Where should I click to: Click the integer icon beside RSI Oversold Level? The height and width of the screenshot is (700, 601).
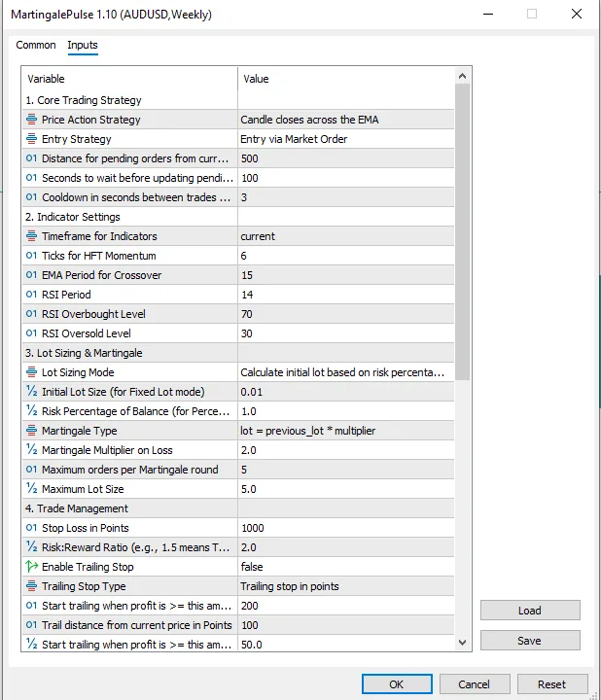(31, 333)
